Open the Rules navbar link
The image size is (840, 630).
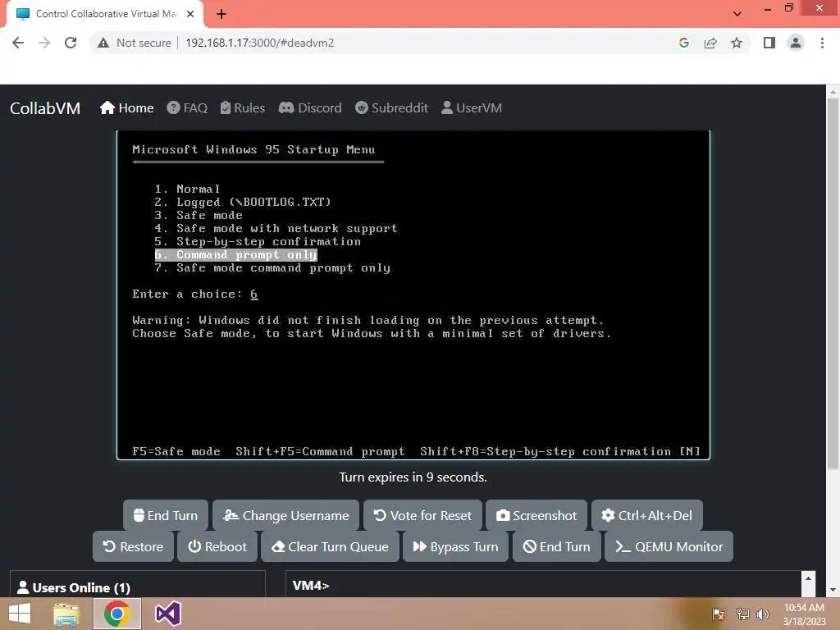(x=243, y=108)
